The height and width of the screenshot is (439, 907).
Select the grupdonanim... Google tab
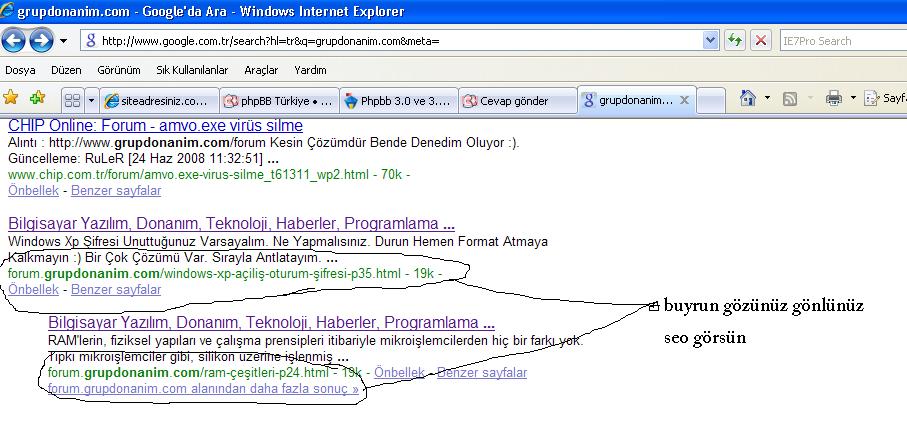point(628,100)
